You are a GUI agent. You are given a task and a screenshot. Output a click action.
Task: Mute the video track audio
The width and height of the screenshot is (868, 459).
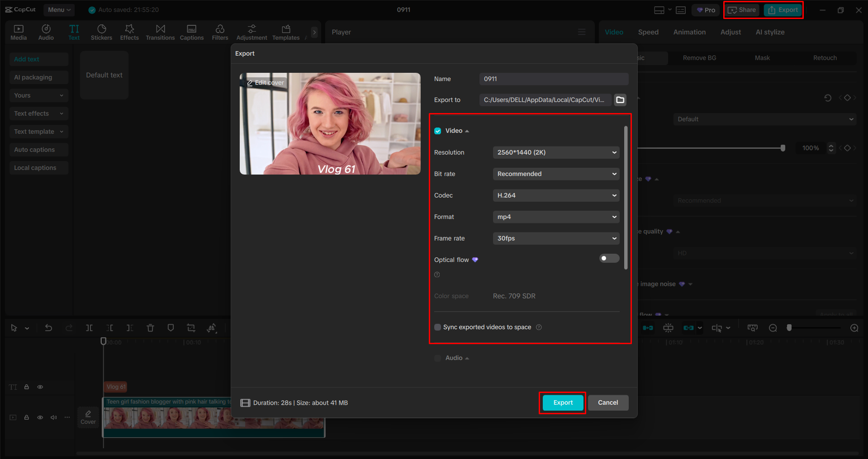[x=53, y=417]
